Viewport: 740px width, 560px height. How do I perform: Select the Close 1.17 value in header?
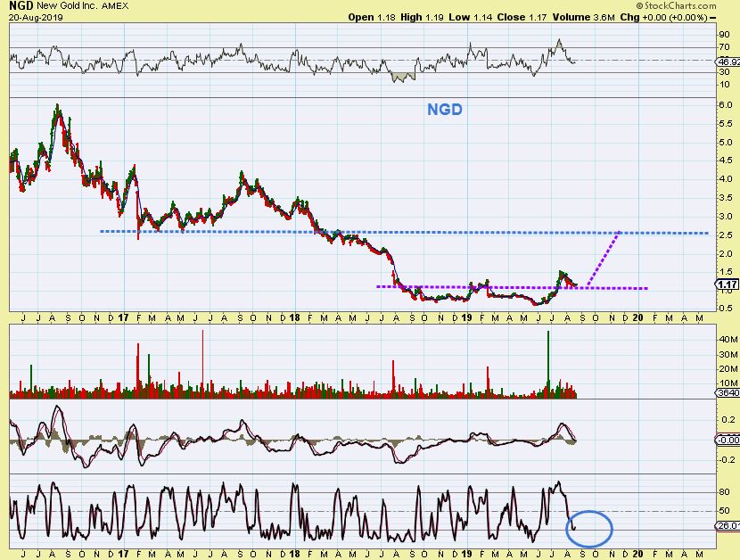(522, 18)
